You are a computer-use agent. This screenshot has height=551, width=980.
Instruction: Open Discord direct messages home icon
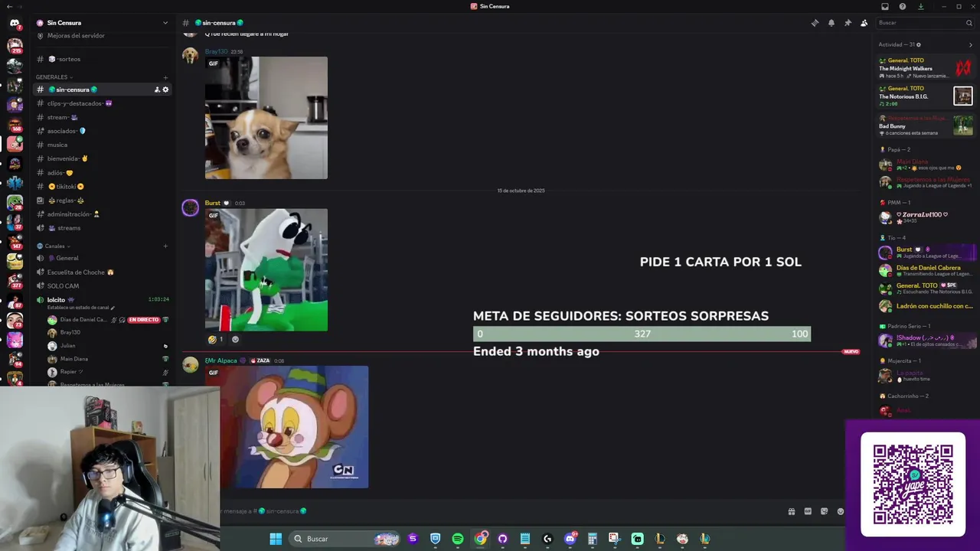point(15,23)
